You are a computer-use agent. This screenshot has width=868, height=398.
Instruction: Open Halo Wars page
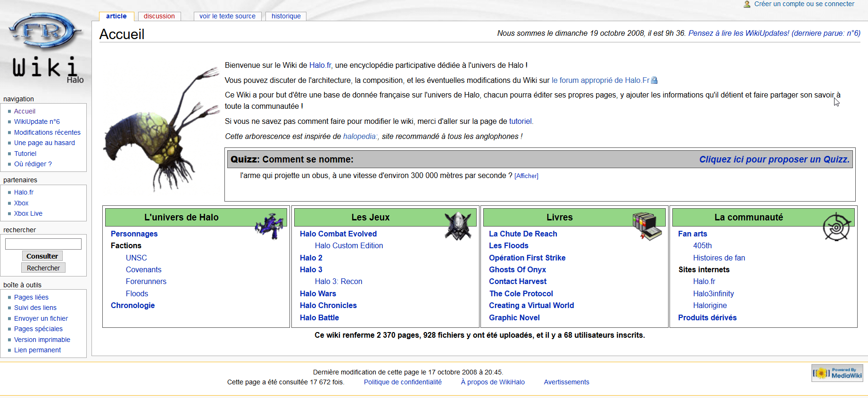tap(318, 294)
